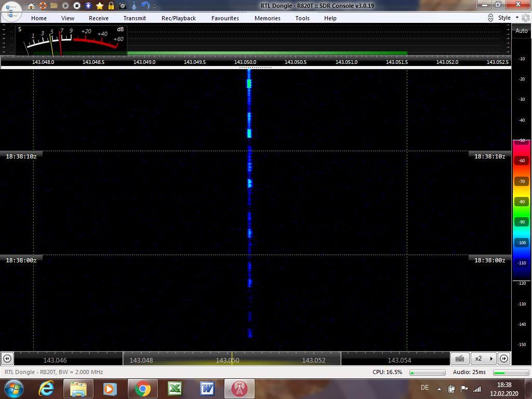Click status text RTL Dongle - R820T, BW = 2.000 MHz
This screenshot has height=399, width=532.
tap(54, 372)
